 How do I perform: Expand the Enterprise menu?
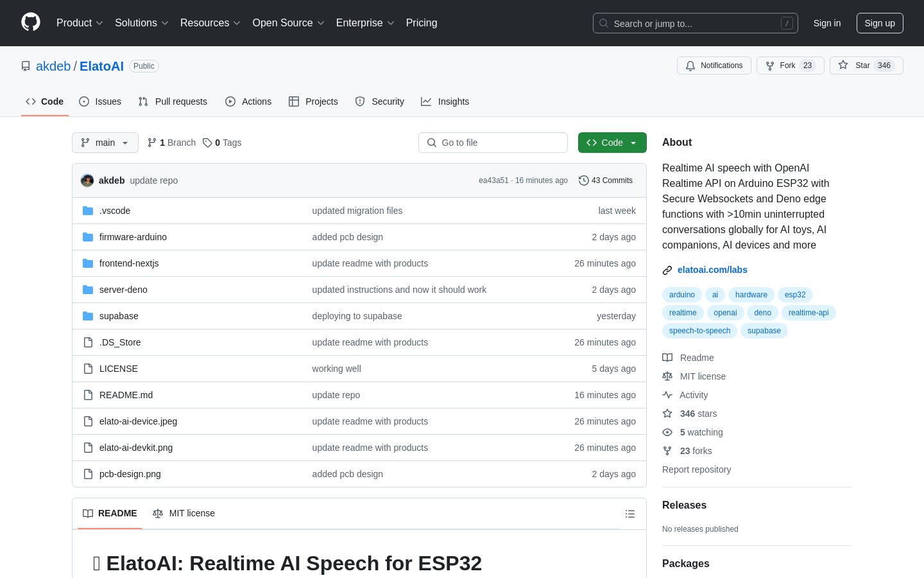[365, 23]
